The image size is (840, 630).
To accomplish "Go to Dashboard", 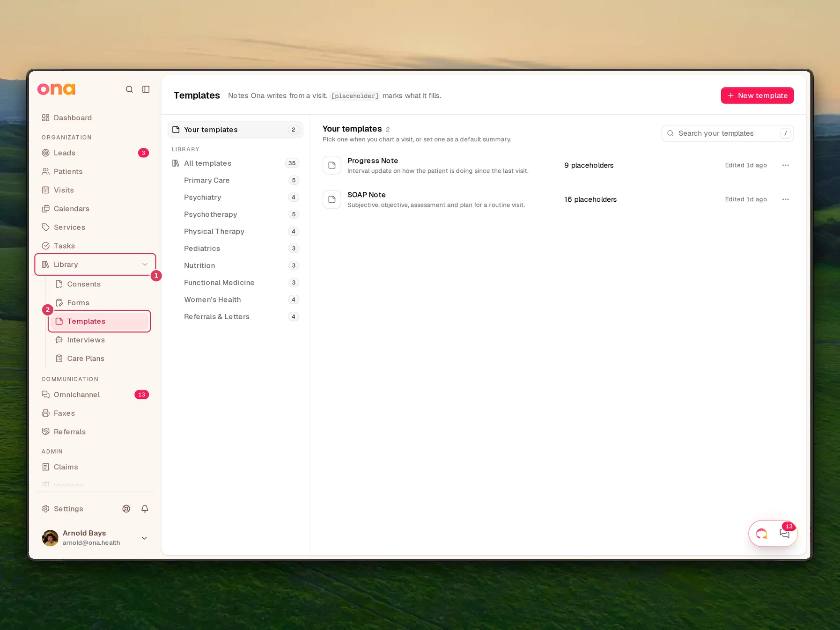I will point(95,118).
